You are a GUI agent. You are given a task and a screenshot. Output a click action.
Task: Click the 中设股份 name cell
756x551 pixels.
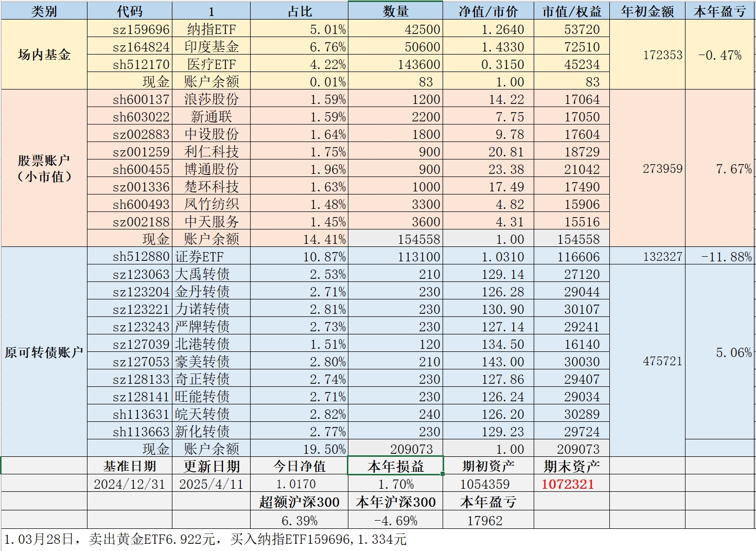point(212,134)
